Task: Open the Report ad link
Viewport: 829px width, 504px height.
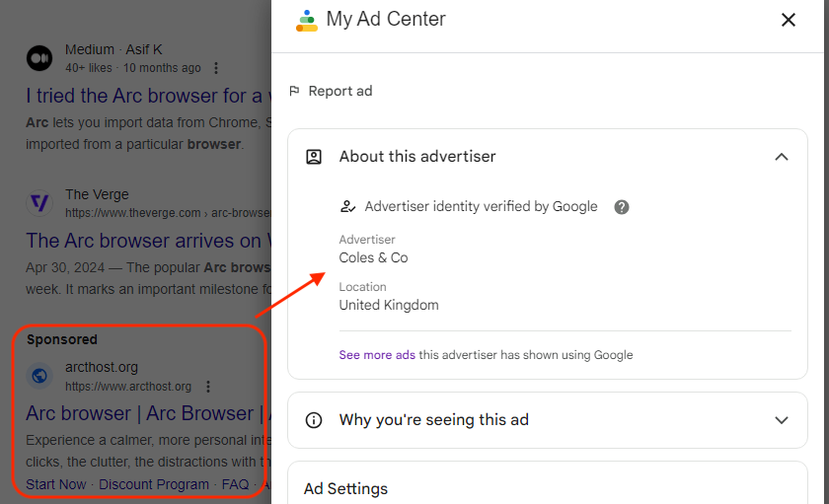Action: (x=340, y=92)
